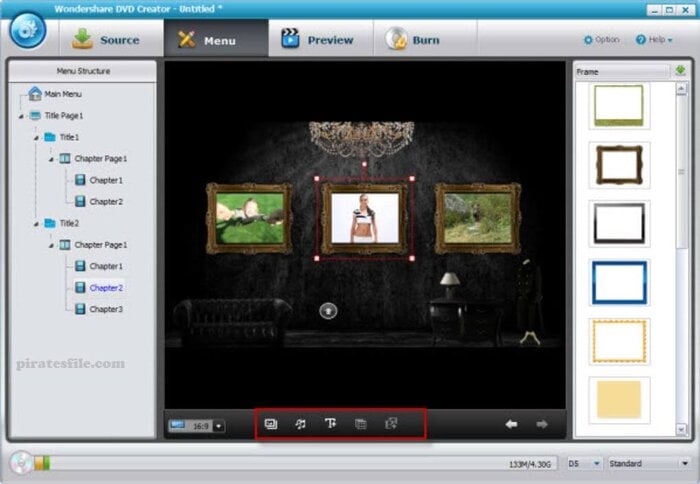This screenshot has height=484, width=700.
Task: Choose the blue frame
Action: (x=619, y=283)
